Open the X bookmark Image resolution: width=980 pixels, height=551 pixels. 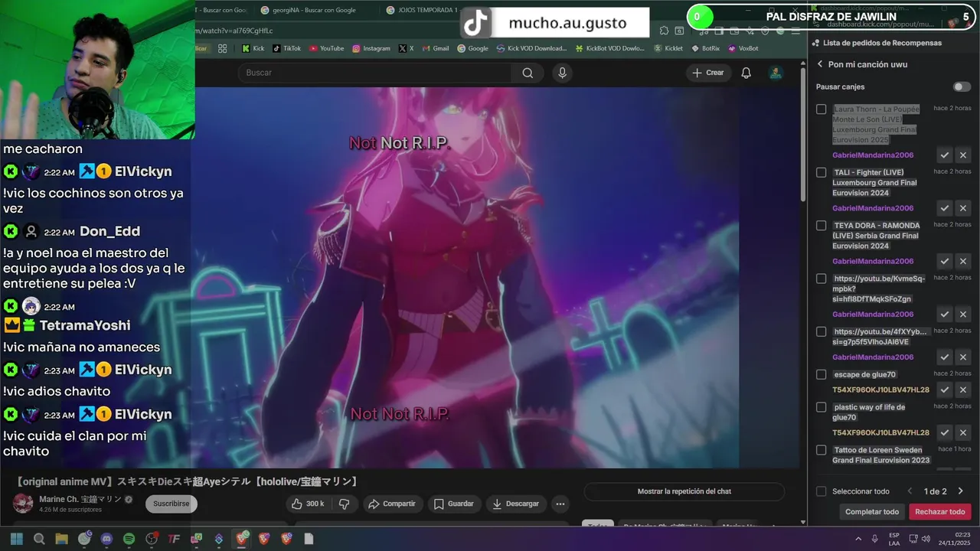406,48
